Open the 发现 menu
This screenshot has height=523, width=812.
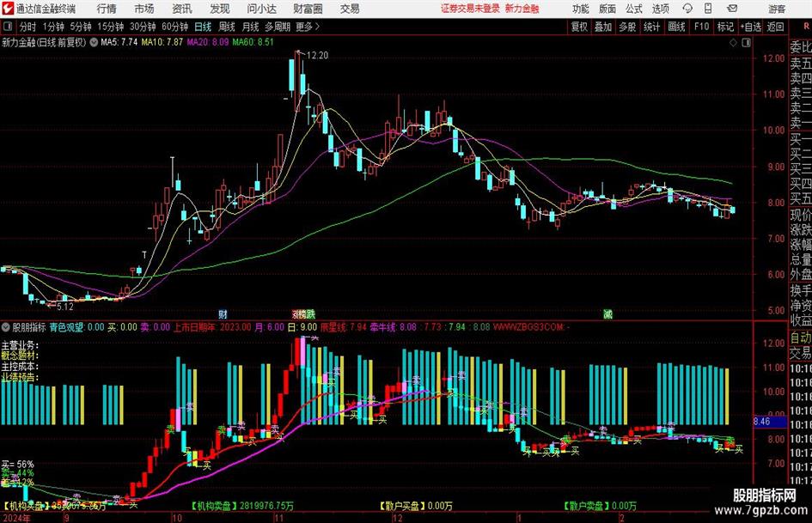[x=220, y=9]
